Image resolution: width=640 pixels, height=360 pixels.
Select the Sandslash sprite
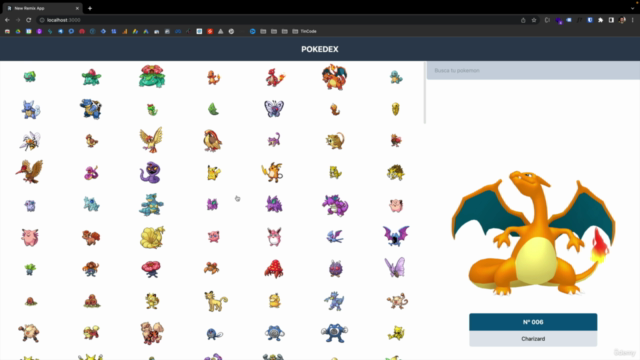(x=396, y=173)
